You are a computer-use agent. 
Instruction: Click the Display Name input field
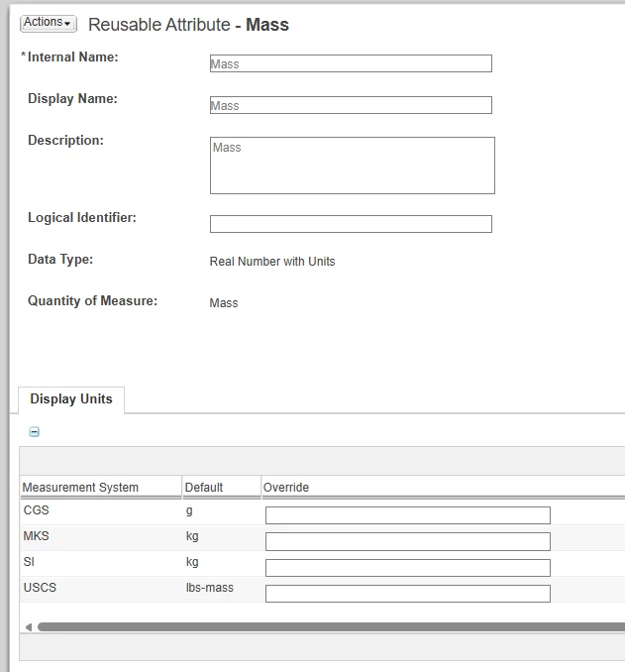pyautogui.click(x=351, y=105)
